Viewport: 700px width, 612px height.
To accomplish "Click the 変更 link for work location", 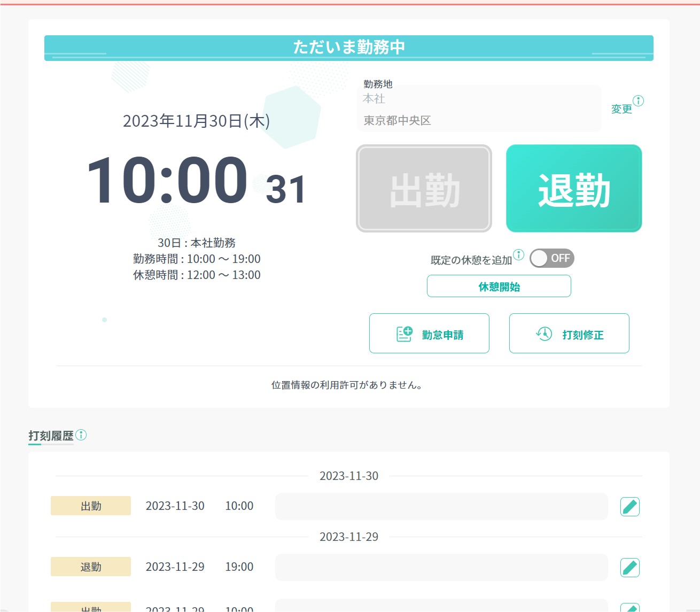I will [621, 109].
